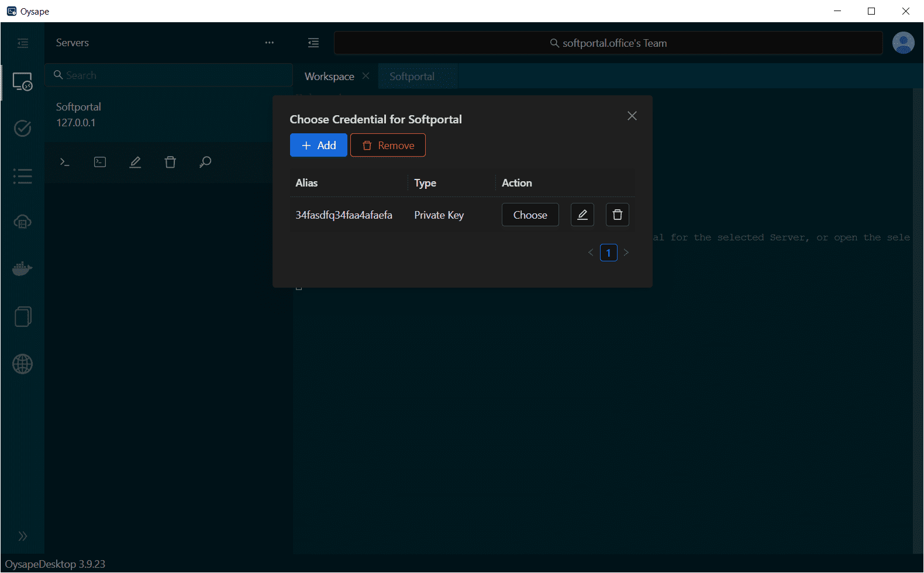Open the Docker whale icon in sidebar
The height and width of the screenshot is (573, 924).
pyautogui.click(x=22, y=269)
